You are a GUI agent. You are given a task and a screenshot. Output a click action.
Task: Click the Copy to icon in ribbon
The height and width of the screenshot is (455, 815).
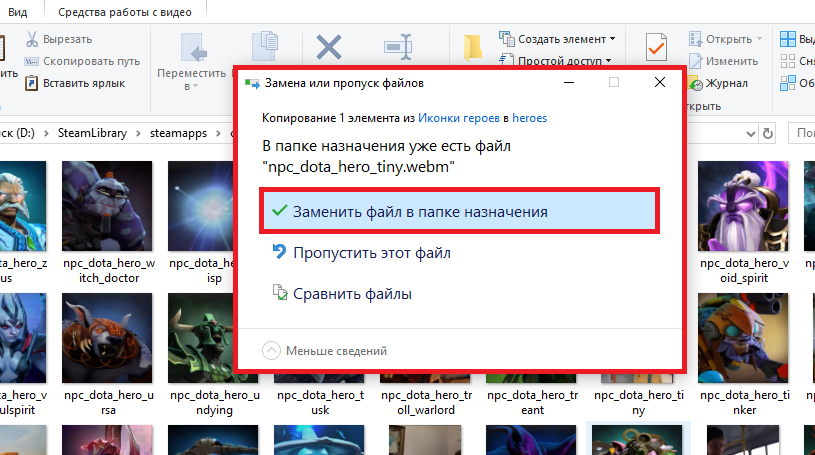[265, 47]
